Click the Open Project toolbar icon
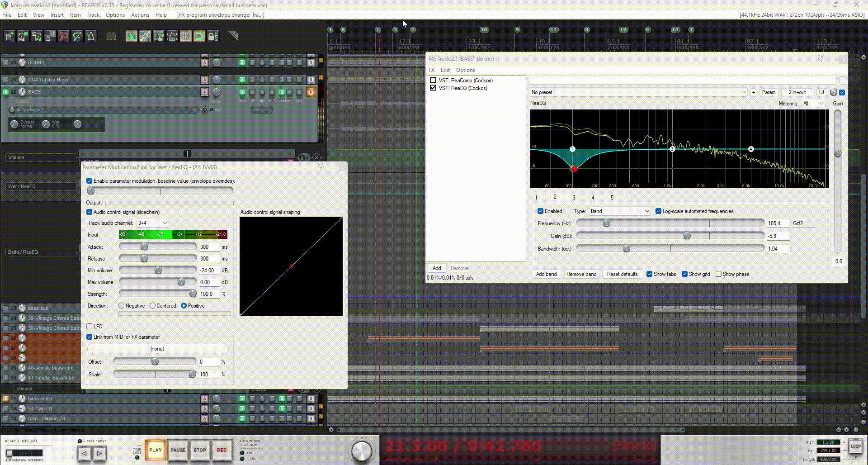The height and width of the screenshot is (465, 868). click(23, 36)
